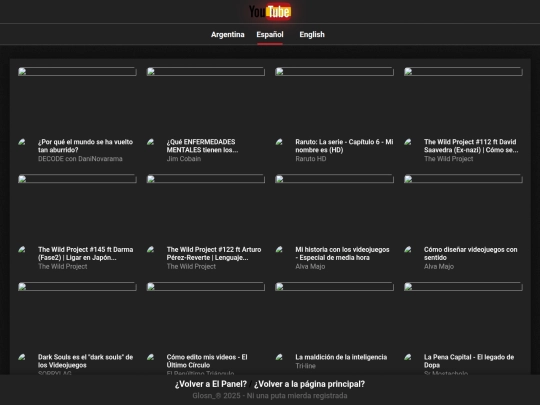Open thumbnail of The Wild Project #145

click(x=77, y=179)
